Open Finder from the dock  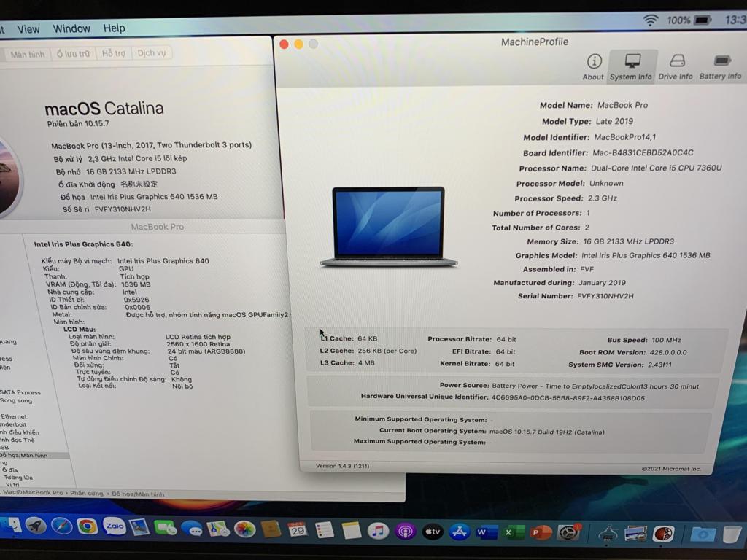pyautogui.click(x=12, y=526)
